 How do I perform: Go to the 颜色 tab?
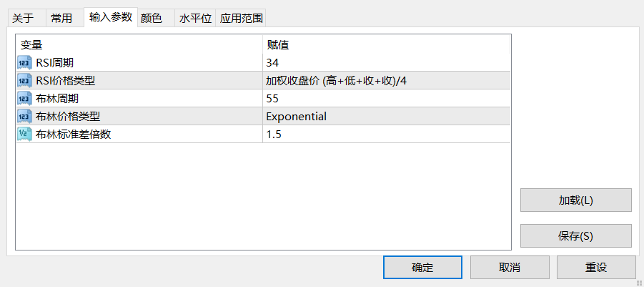coord(152,19)
